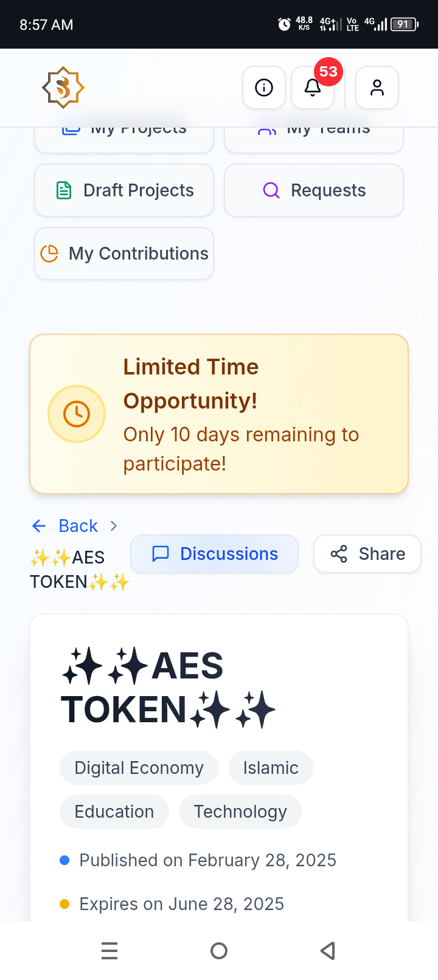438x980 pixels.
Task: Tap the Android recent apps menu button
Action: [109, 951]
